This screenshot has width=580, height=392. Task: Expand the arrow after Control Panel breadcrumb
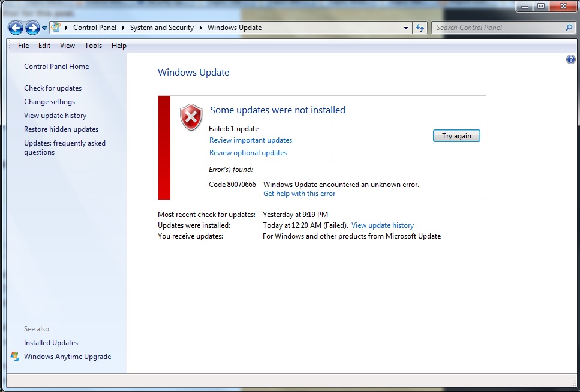point(123,28)
